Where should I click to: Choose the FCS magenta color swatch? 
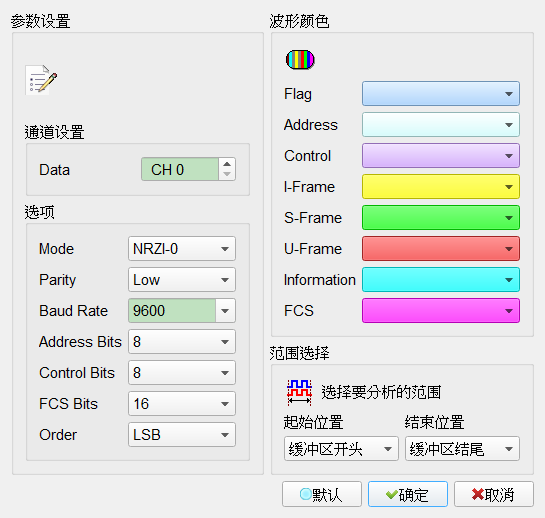click(x=441, y=310)
